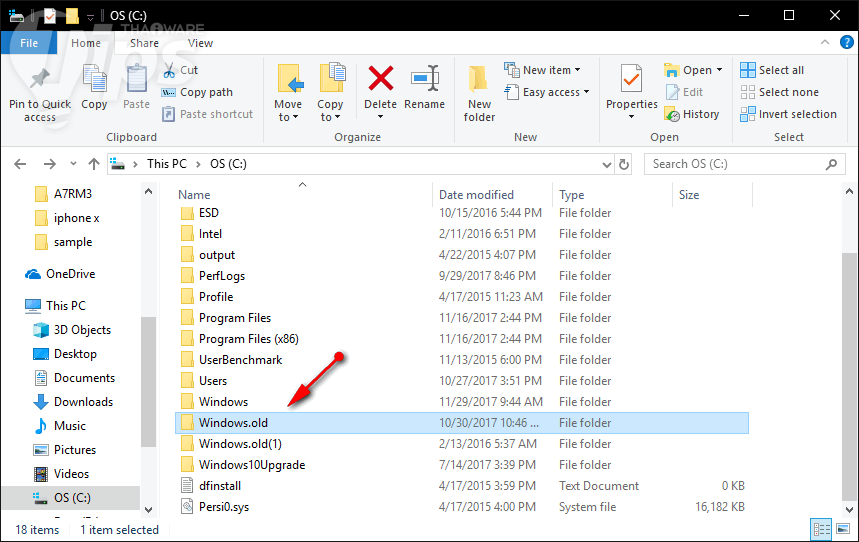Click the Move to button

tap(288, 93)
